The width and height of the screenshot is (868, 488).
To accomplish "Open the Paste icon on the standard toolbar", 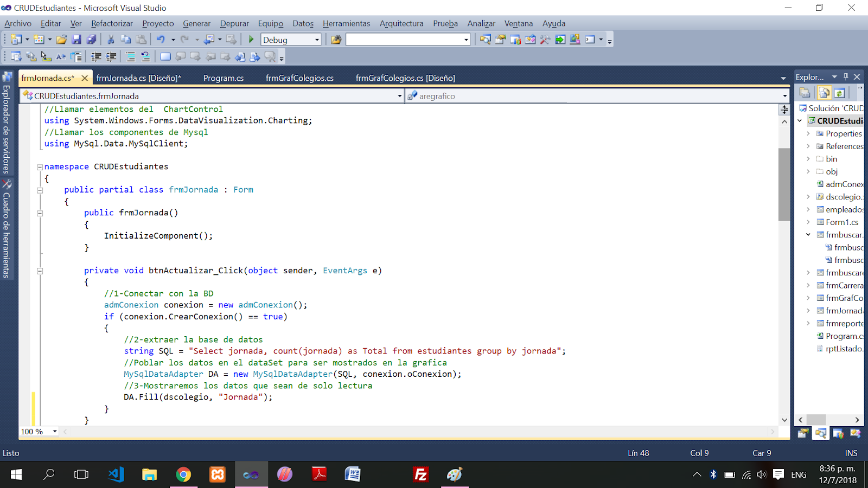I will [141, 39].
